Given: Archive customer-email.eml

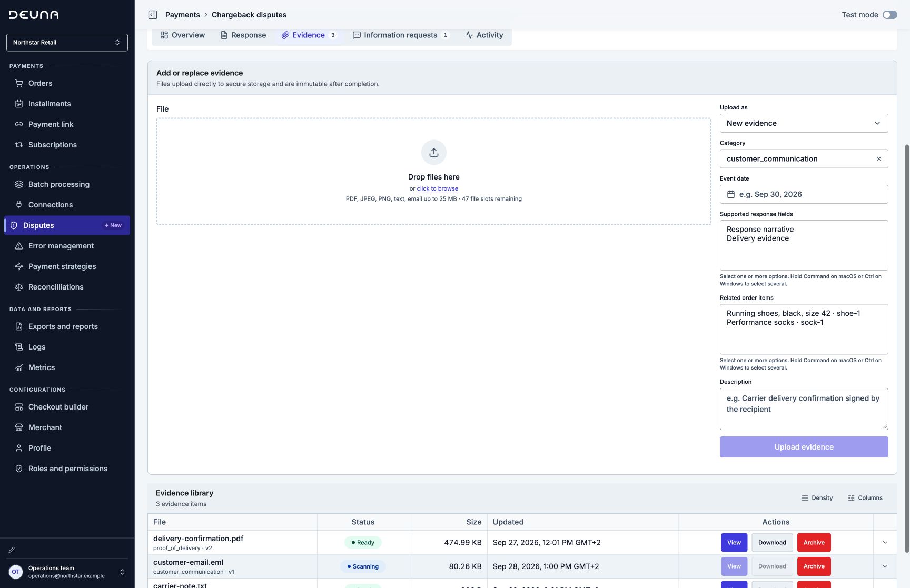Looking at the screenshot, I should tap(814, 566).
